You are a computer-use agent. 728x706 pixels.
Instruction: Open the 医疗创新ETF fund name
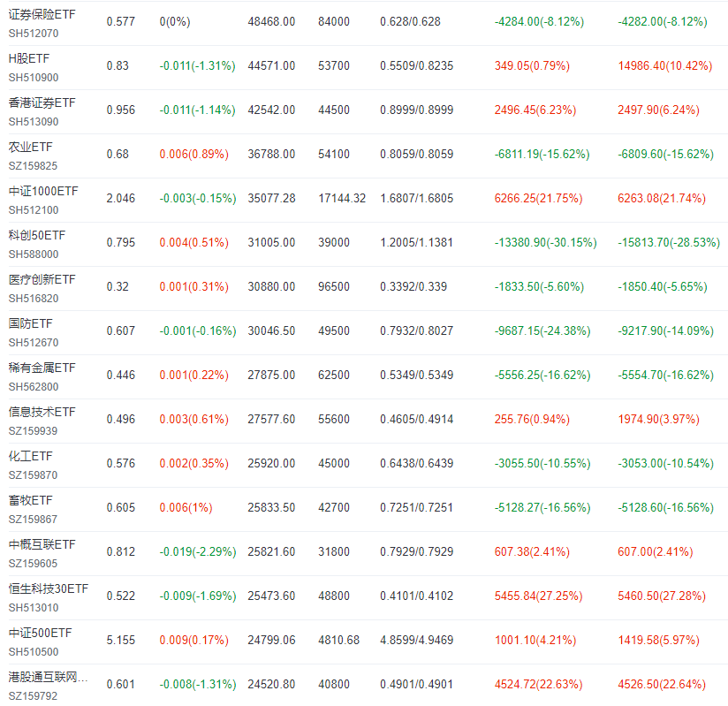42,279
